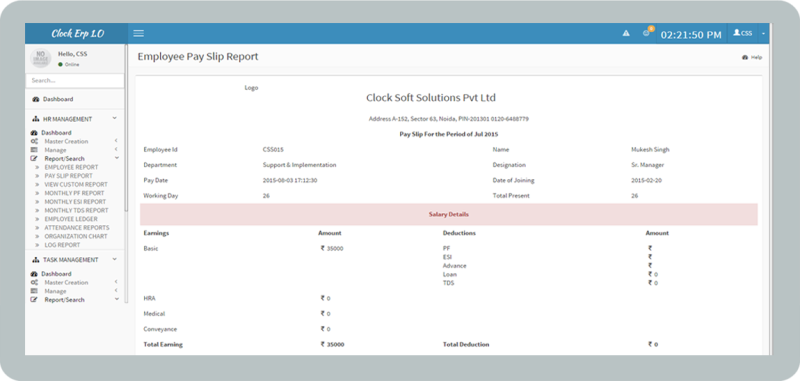Click the 02:21:50 PM clock
The width and height of the screenshot is (800, 381).
[691, 35]
